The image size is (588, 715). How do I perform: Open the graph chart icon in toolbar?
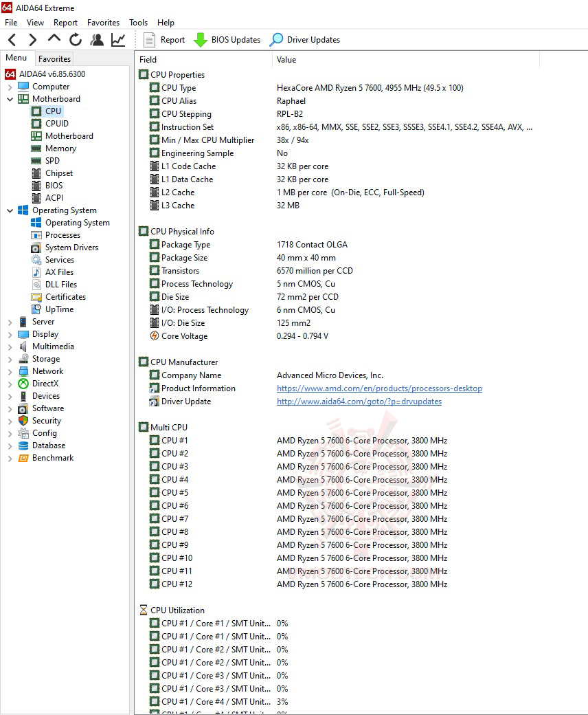118,40
